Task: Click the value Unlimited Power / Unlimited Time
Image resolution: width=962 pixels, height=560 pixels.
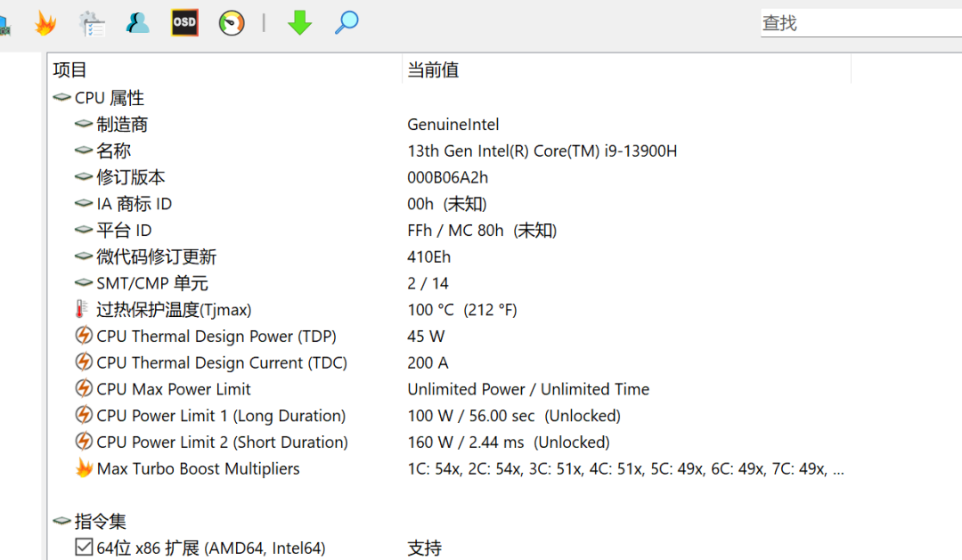Action: click(528, 389)
